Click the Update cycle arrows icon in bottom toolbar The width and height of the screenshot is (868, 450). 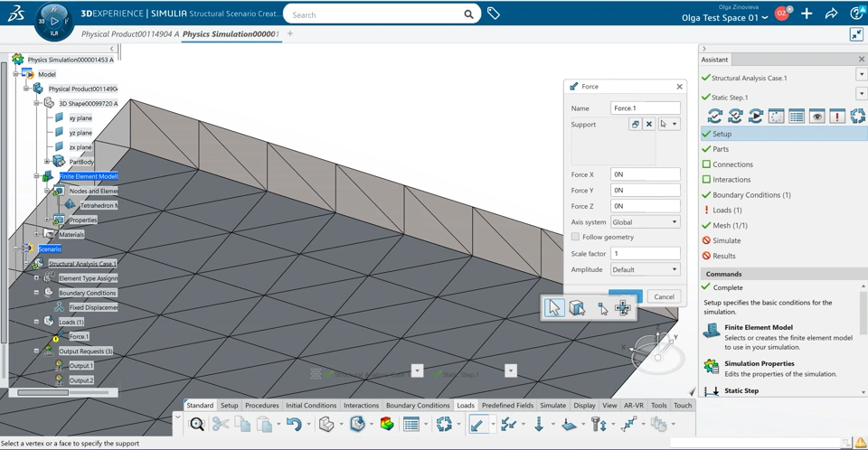(x=444, y=425)
